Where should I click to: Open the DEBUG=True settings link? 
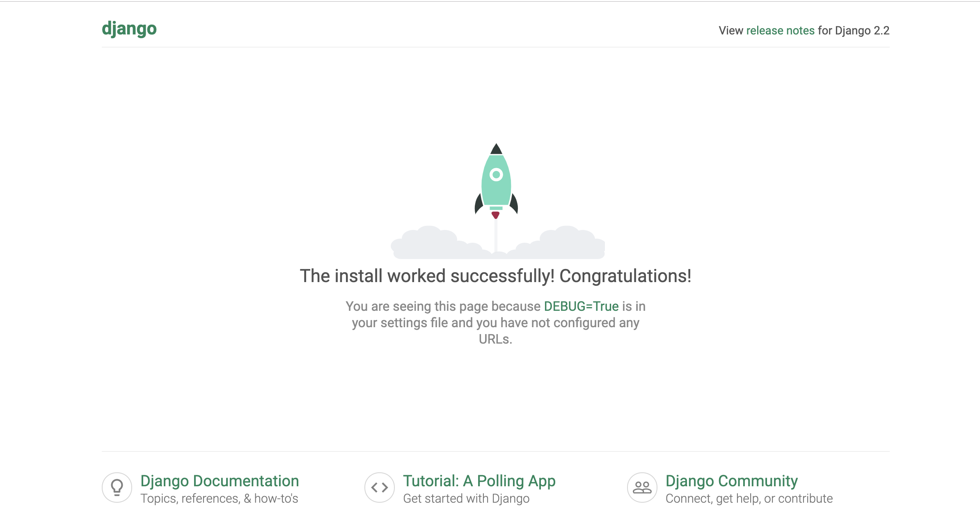(581, 306)
